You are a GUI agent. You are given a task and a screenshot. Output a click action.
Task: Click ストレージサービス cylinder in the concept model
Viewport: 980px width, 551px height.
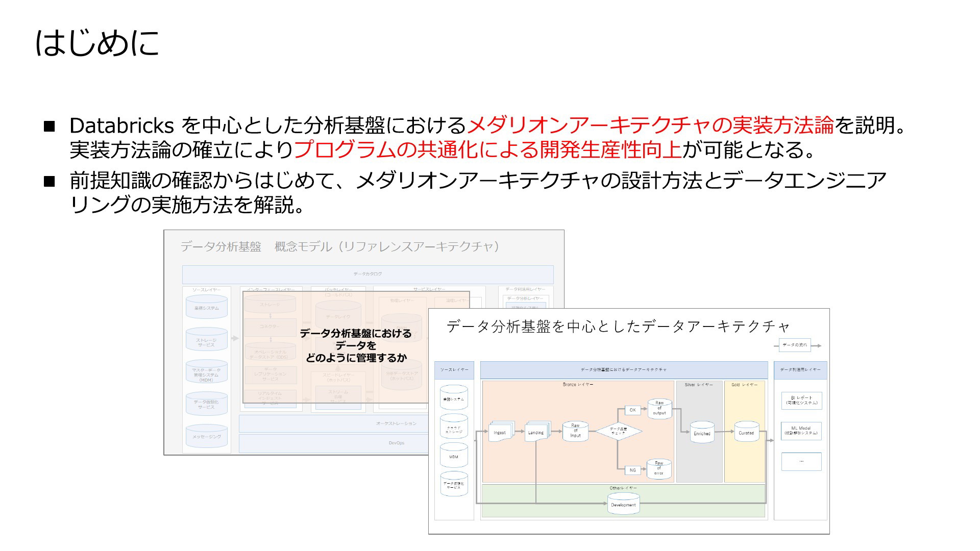click(207, 339)
